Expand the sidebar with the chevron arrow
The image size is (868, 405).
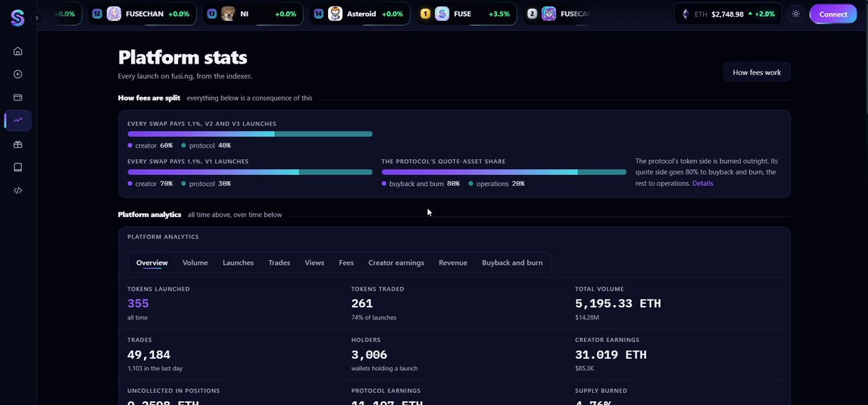point(36,17)
